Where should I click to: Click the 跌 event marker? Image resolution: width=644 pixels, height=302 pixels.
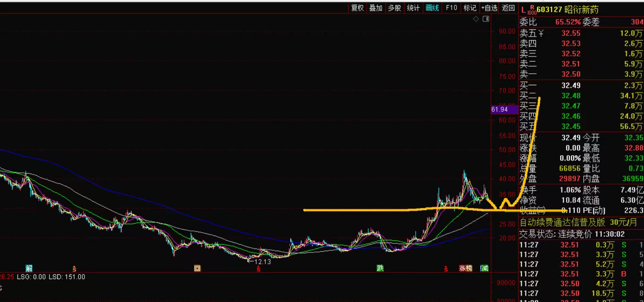(x=380, y=268)
